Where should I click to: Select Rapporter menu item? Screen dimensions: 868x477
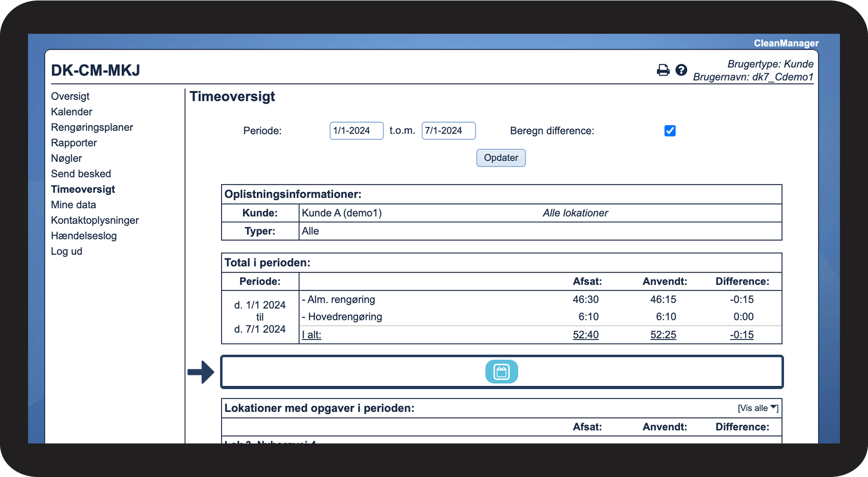pos(74,142)
